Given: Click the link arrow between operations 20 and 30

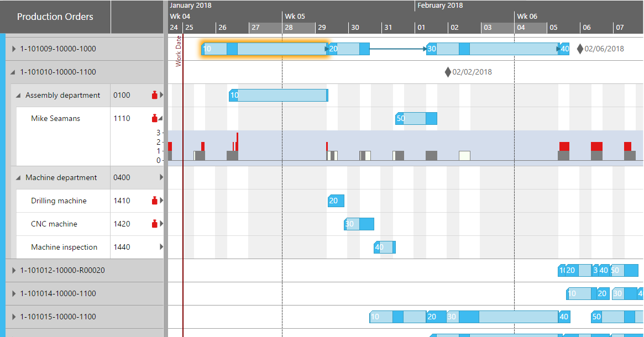Looking at the screenshot, I should click(398, 49).
